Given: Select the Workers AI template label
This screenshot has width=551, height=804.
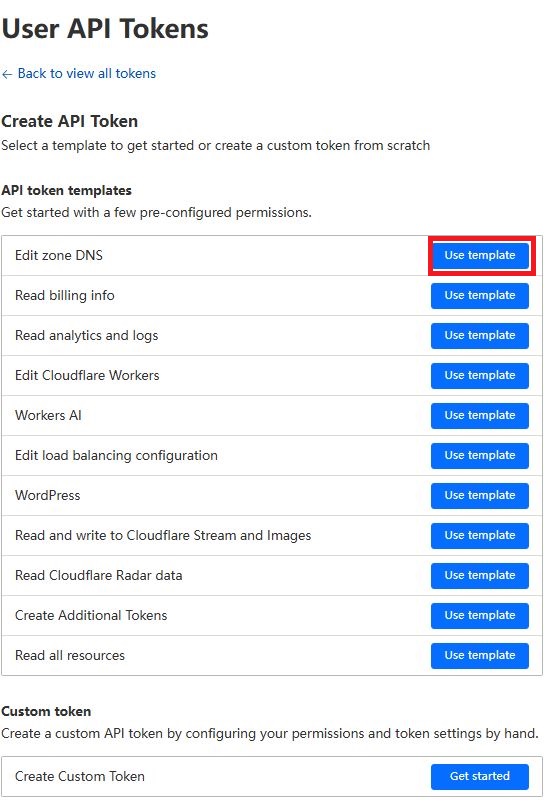Looking at the screenshot, I should click(48, 415).
